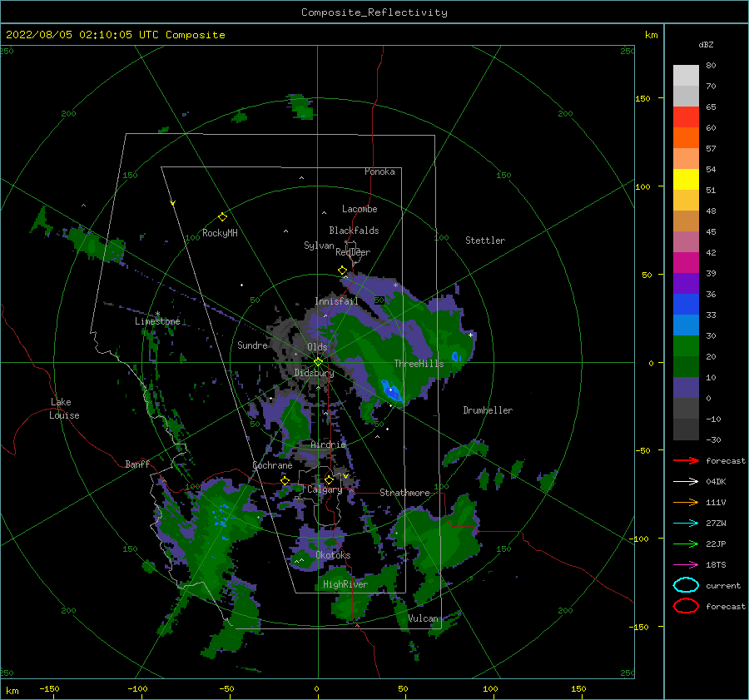Click the RedDeer city label
This screenshot has width=749, height=700.
point(353,252)
